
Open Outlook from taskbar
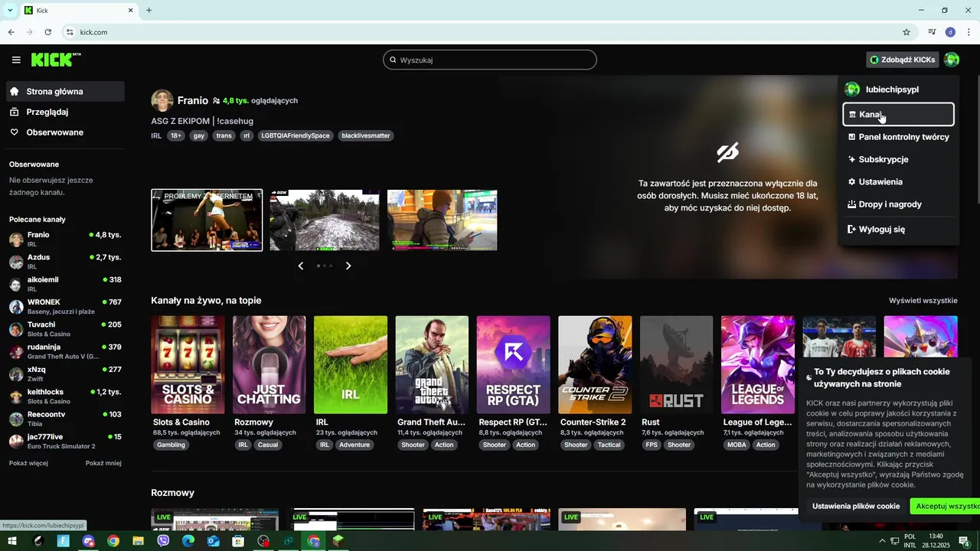214,541
